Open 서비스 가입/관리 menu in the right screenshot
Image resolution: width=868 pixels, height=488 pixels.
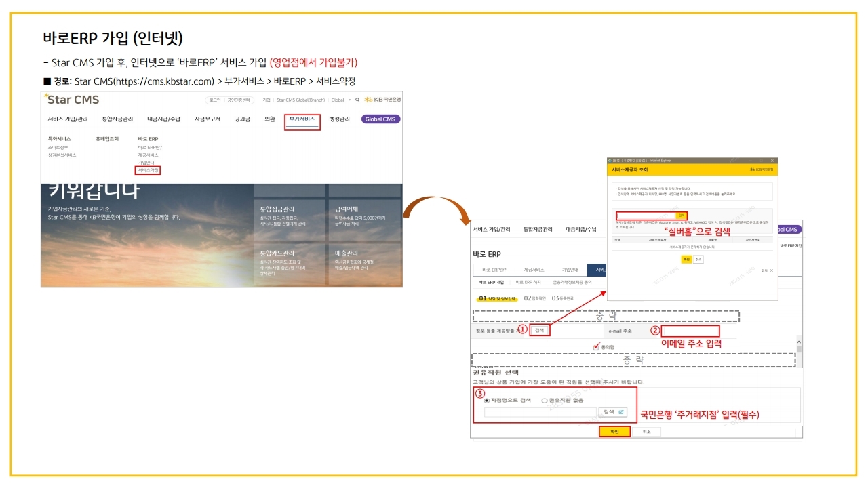pyautogui.click(x=491, y=230)
